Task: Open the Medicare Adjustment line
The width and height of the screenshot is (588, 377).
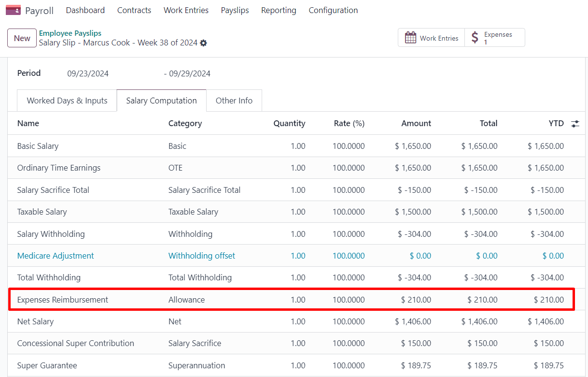Action: 56,256
